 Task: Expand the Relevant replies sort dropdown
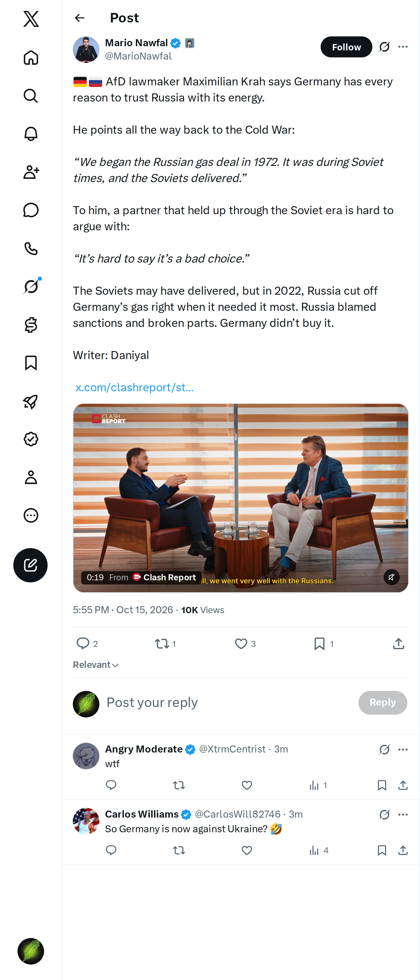tap(96, 665)
